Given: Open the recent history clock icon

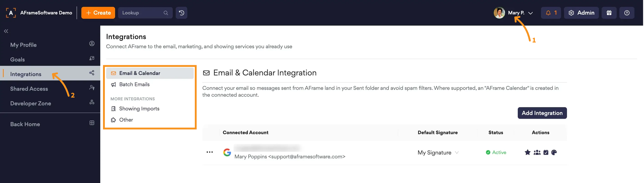Looking at the screenshot, I should point(181,13).
